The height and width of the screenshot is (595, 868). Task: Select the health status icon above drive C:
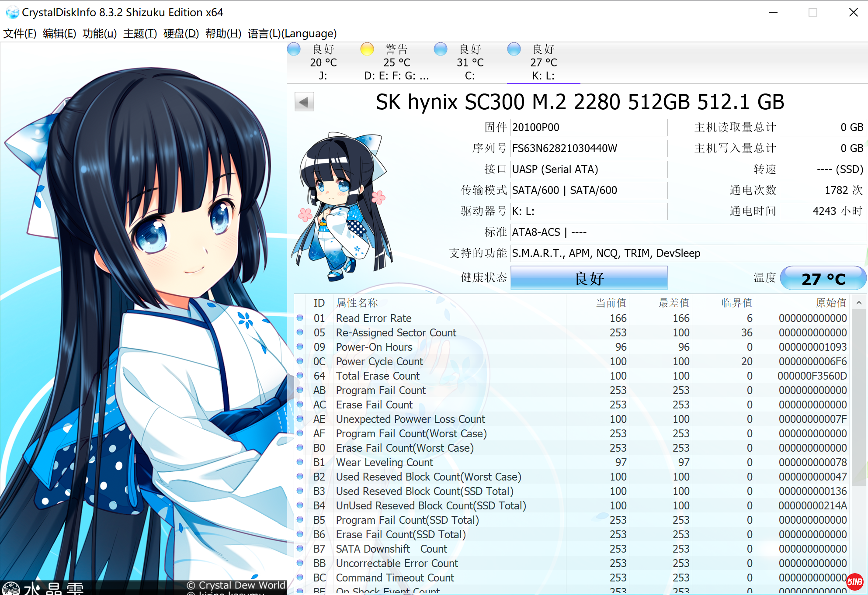441,49
